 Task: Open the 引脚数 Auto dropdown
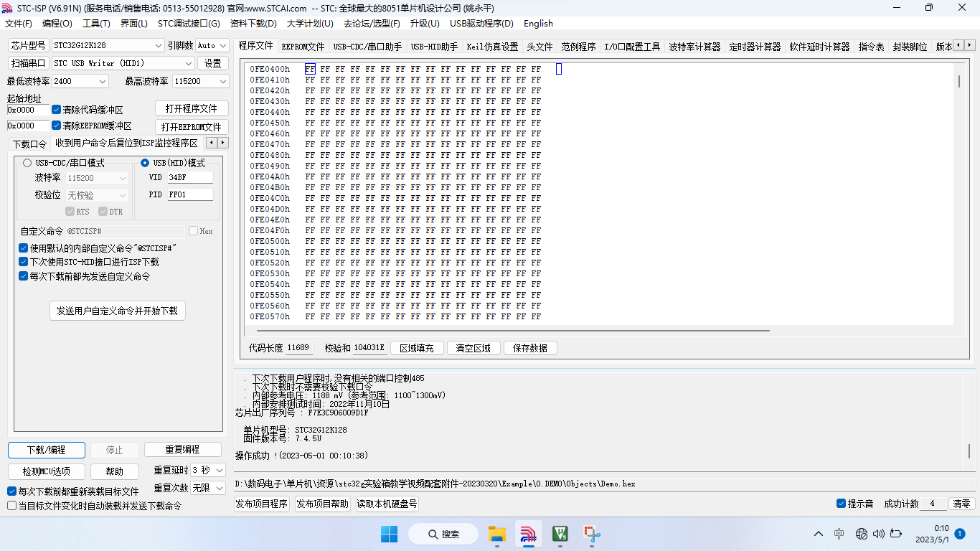tap(212, 45)
